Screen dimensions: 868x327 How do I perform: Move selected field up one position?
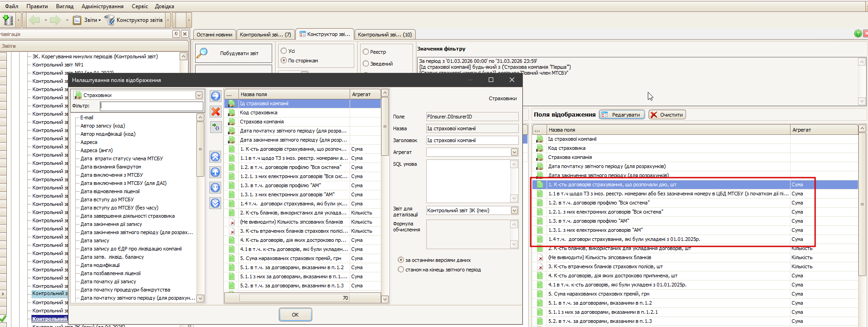(x=215, y=172)
